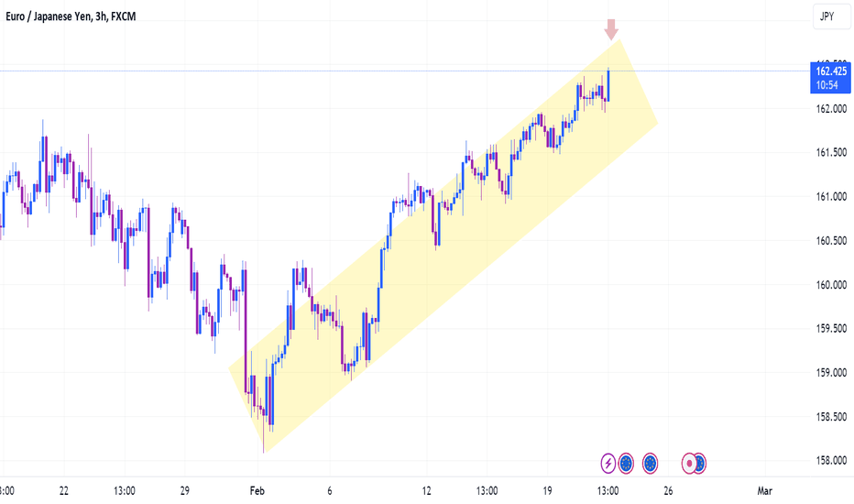Click the Feb label on time axis
The image size is (854, 504).
(257, 491)
